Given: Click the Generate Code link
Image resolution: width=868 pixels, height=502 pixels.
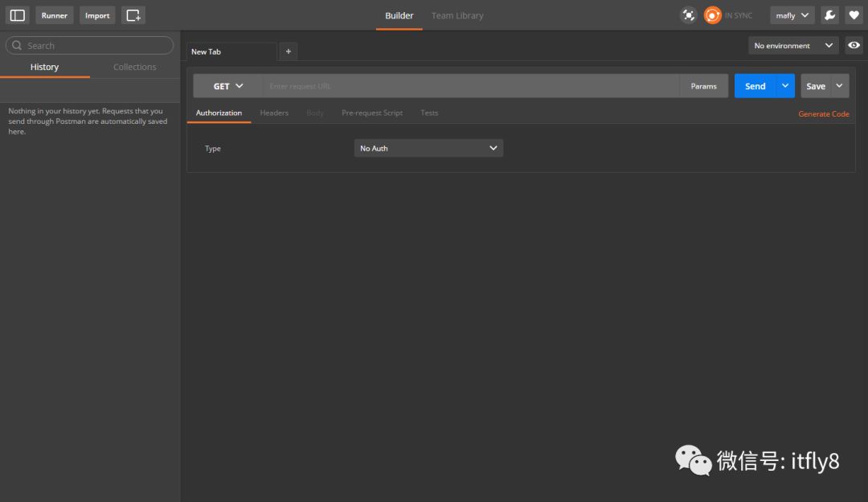Looking at the screenshot, I should tap(824, 113).
